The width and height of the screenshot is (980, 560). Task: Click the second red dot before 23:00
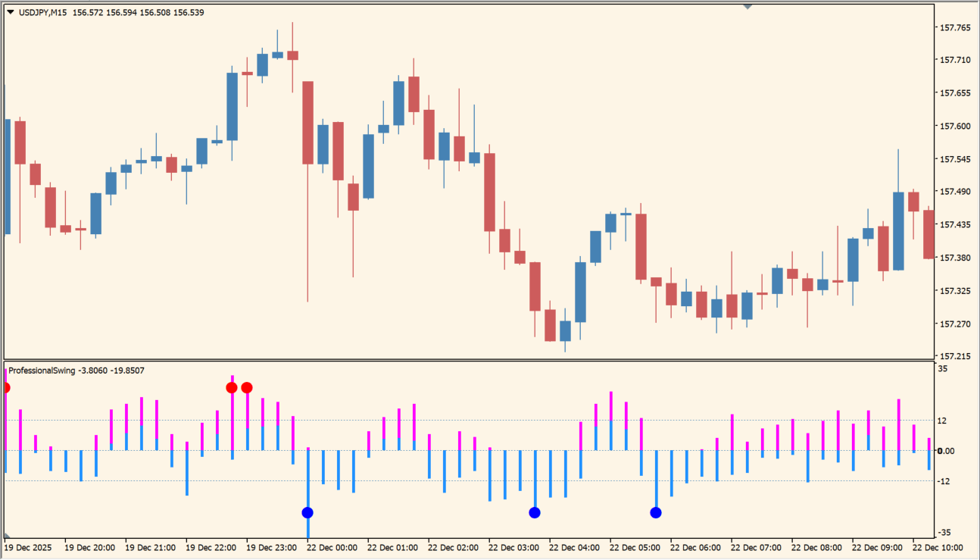point(247,388)
